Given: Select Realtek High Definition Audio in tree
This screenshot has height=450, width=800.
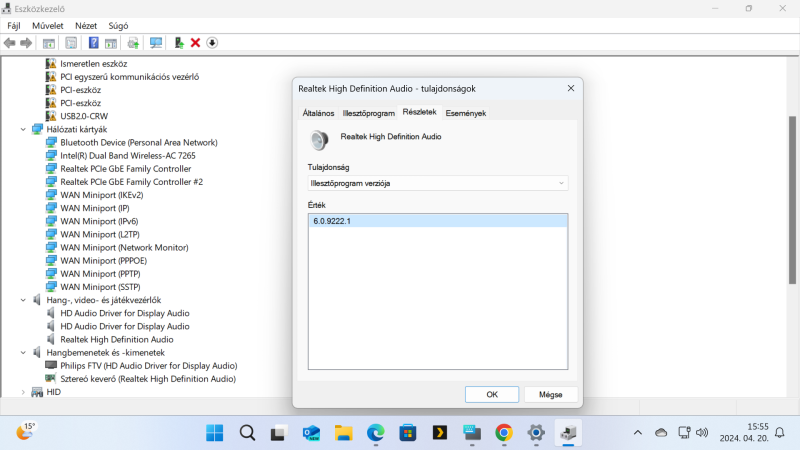Looking at the screenshot, I should point(117,339).
